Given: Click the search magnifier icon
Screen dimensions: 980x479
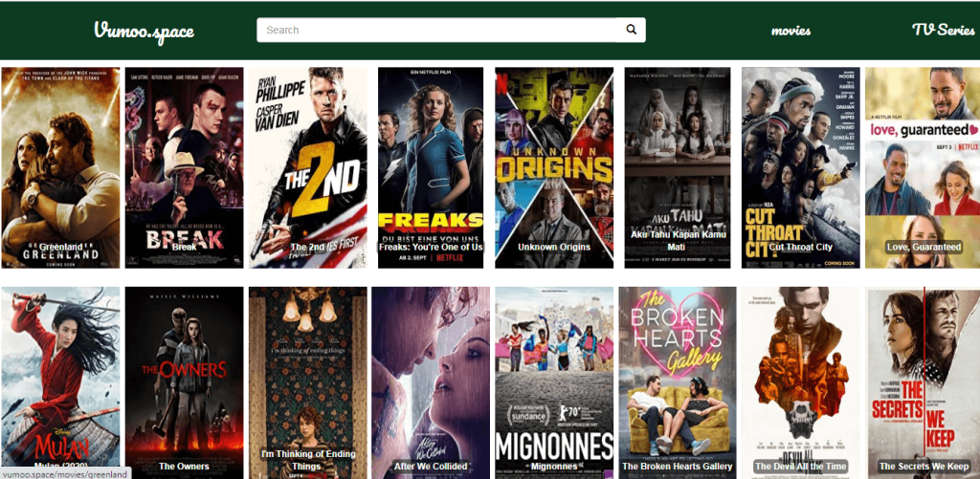Looking at the screenshot, I should pos(632,30).
